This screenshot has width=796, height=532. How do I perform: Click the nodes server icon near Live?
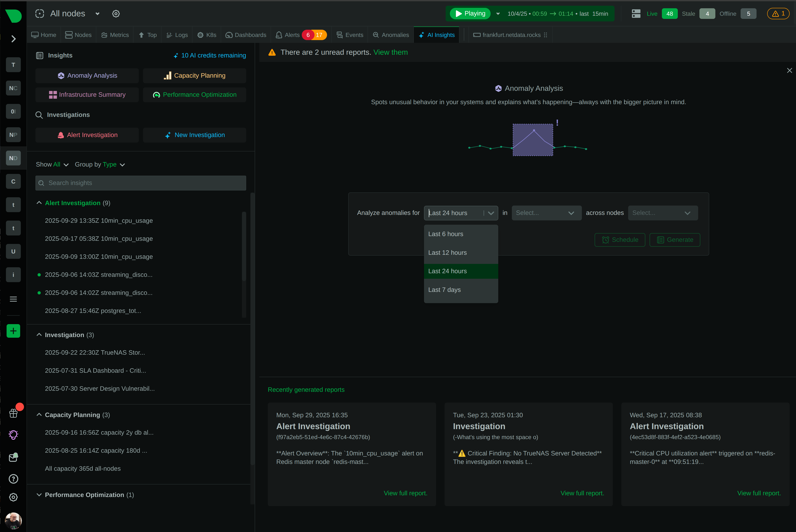click(x=636, y=14)
